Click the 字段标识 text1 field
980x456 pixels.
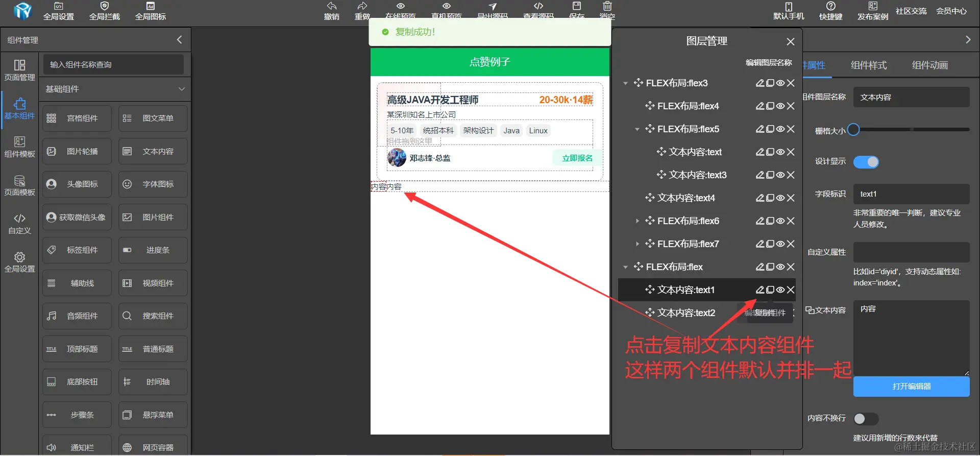click(x=911, y=194)
